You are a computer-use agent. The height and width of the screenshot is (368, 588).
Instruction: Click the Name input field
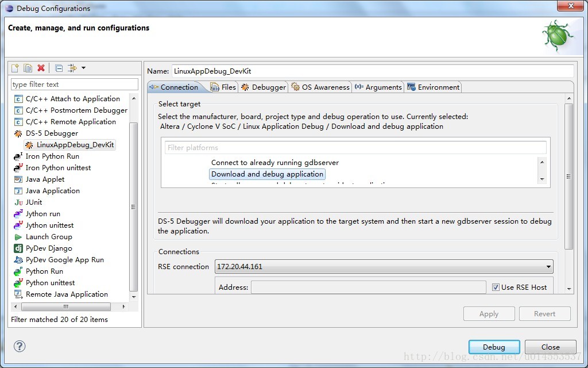pos(373,71)
